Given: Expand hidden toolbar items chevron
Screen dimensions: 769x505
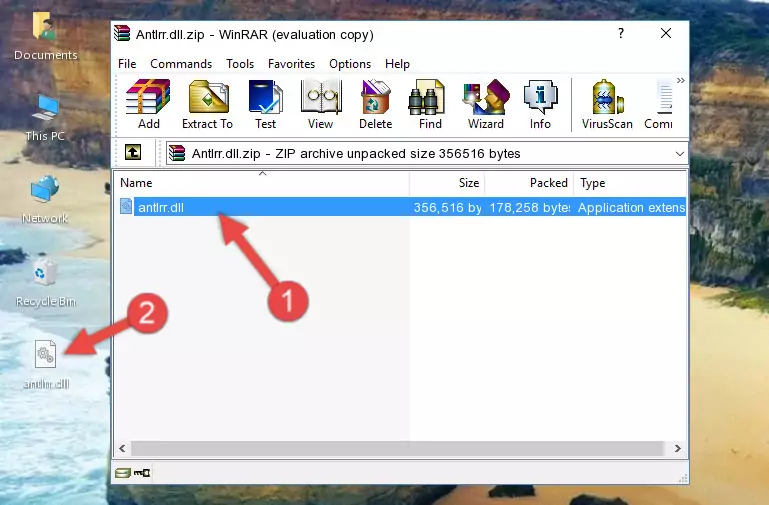Looking at the screenshot, I should pos(681,80).
